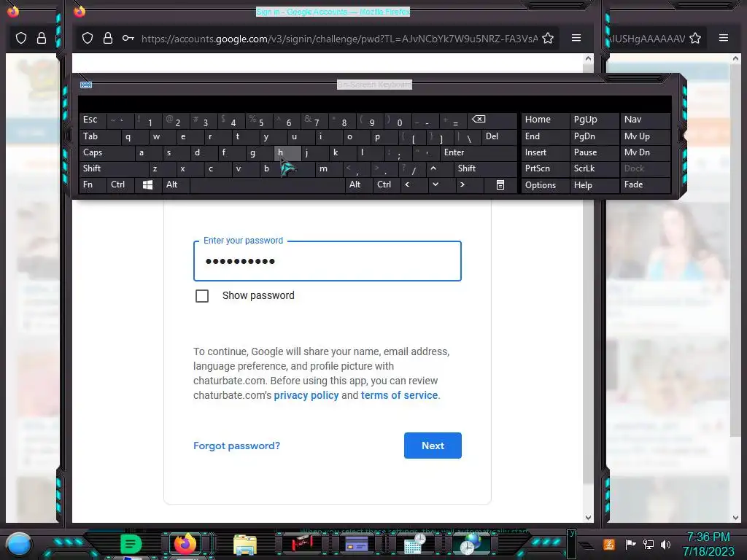Click the Windows logo key on the on-screen keyboard
The image size is (747, 560).
(x=147, y=184)
